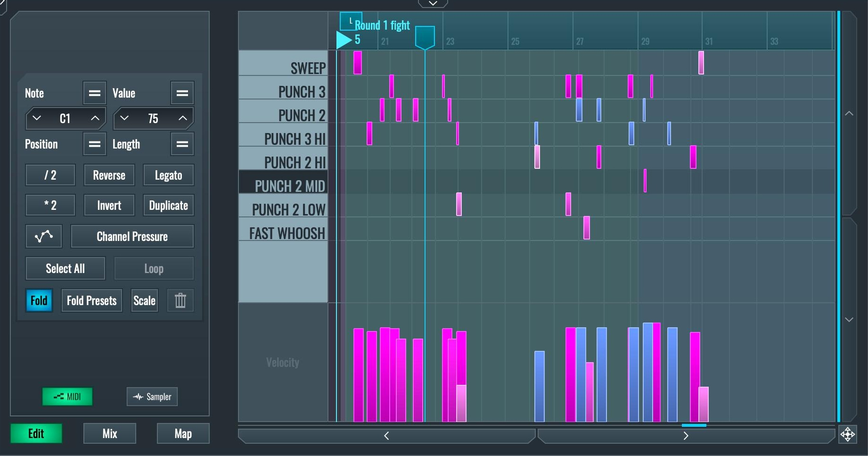
Task: Select the PUNCH 3 note lane
Action: click(283, 87)
